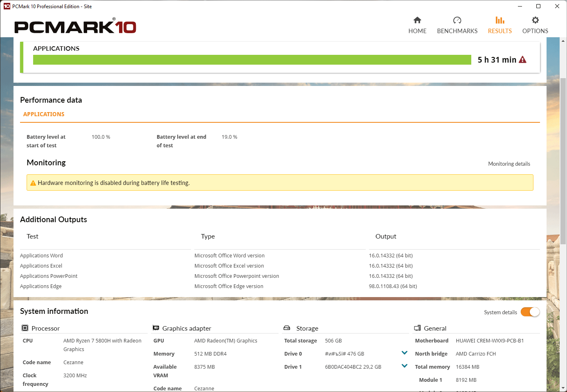567x392 pixels.
Task: Click the 6B0DAC404BC2 29,2 GB drive value
Action: [x=353, y=367]
